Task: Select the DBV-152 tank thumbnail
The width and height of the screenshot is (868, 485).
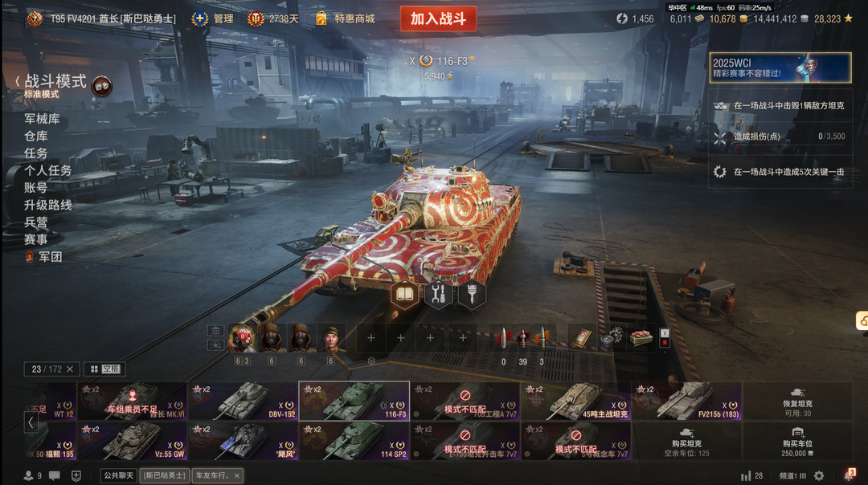Action: pyautogui.click(x=243, y=401)
